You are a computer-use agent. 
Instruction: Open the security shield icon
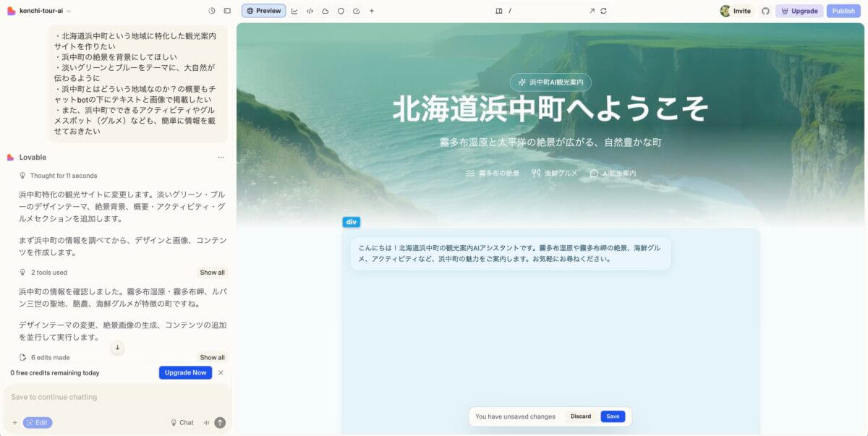click(x=341, y=11)
